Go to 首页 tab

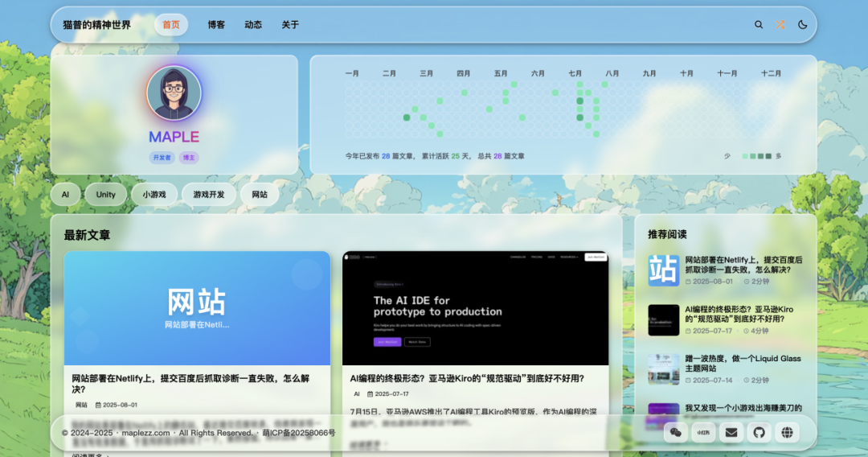(171, 25)
